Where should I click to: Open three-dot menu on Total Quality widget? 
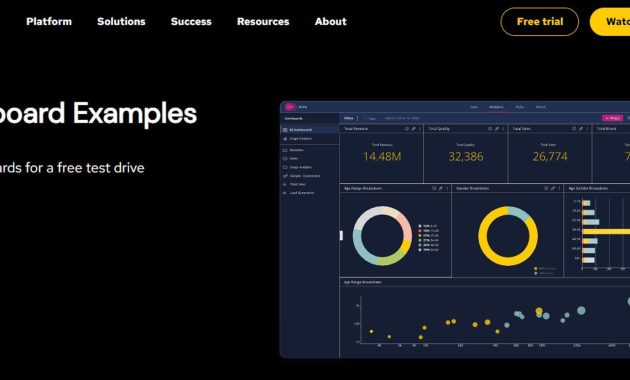(503, 129)
